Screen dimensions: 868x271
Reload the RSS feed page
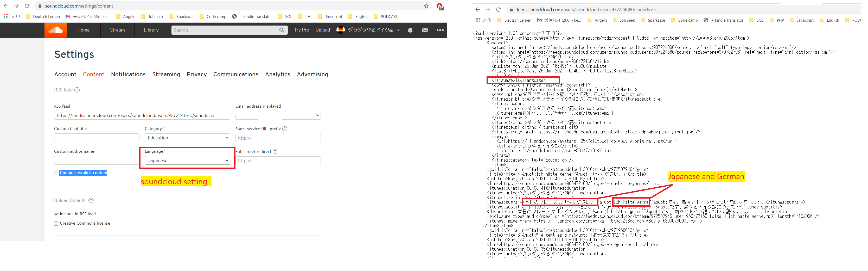[498, 9]
